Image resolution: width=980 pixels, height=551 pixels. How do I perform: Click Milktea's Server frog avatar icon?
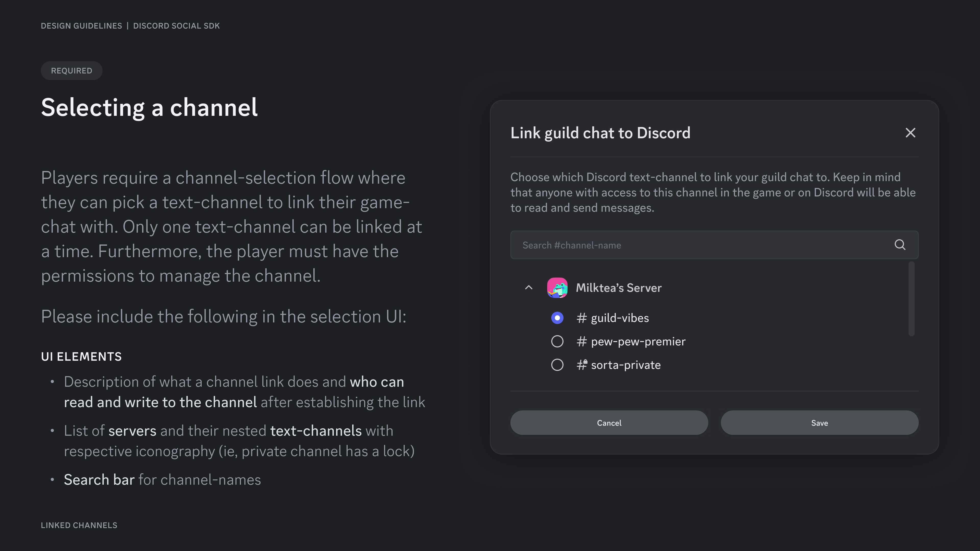(x=557, y=287)
